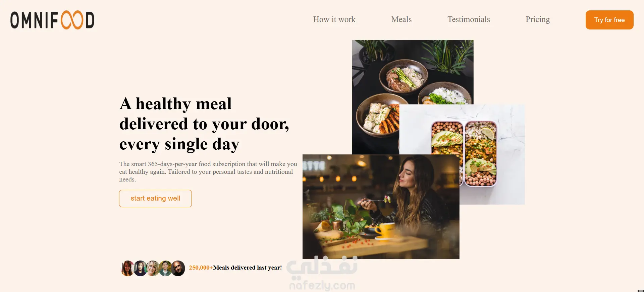Image resolution: width=644 pixels, height=292 pixels.
Task: Open the How it work link
Action: click(x=334, y=19)
